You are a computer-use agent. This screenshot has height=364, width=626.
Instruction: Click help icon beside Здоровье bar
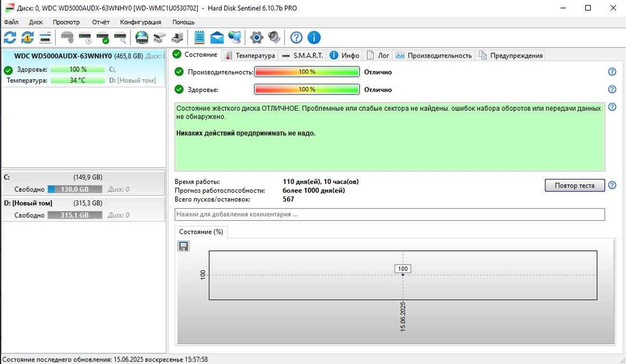(612, 89)
